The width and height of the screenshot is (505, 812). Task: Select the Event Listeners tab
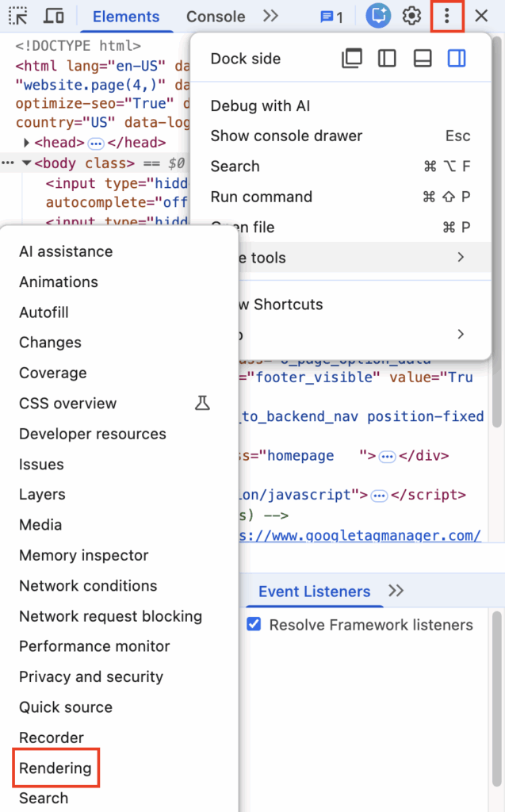coord(313,591)
